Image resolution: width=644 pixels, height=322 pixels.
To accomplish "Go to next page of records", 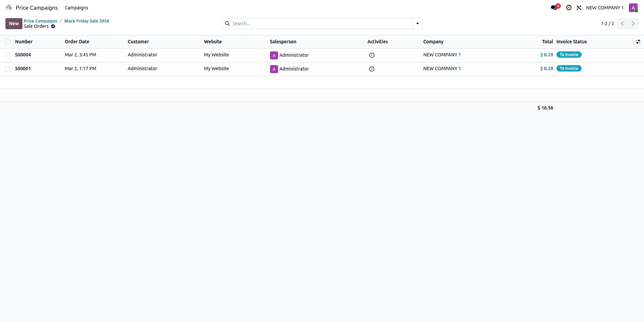I will [633, 24].
